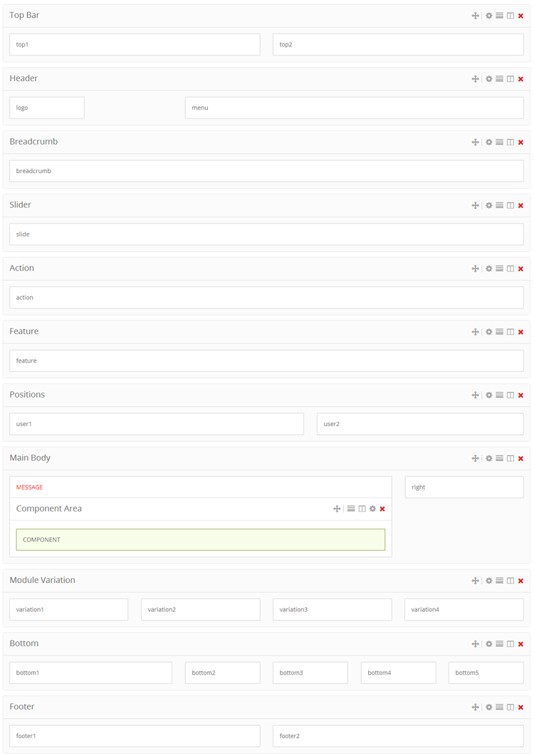
Task: Click the rows icon on Breadcrumb section
Action: pos(500,142)
